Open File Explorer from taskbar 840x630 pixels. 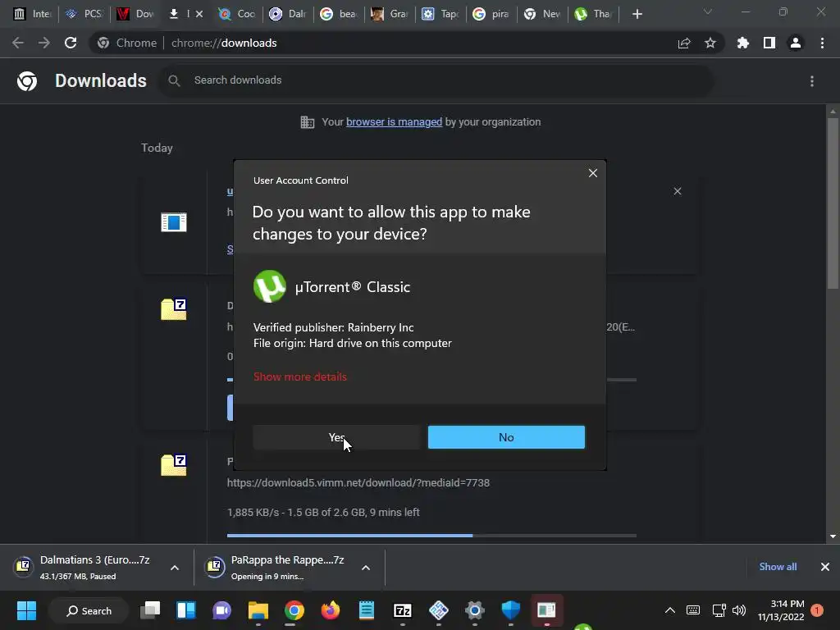click(258, 610)
